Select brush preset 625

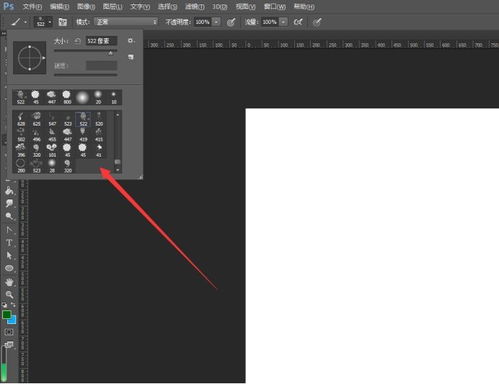click(36, 119)
